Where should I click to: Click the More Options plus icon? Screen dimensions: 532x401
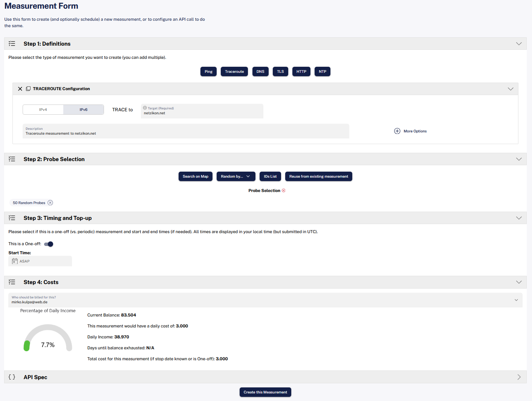tap(397, 131)
